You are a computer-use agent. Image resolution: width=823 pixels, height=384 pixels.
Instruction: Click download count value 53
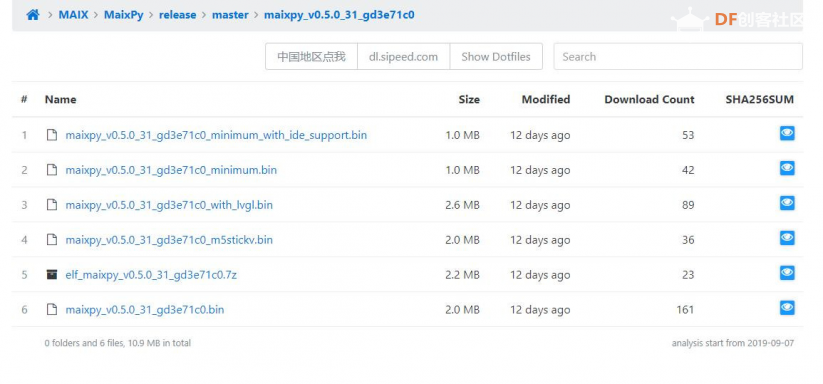688,135
